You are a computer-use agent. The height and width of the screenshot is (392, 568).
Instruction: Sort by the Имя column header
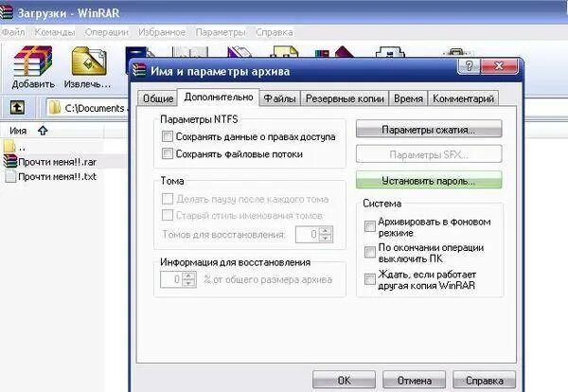point(18,131)
